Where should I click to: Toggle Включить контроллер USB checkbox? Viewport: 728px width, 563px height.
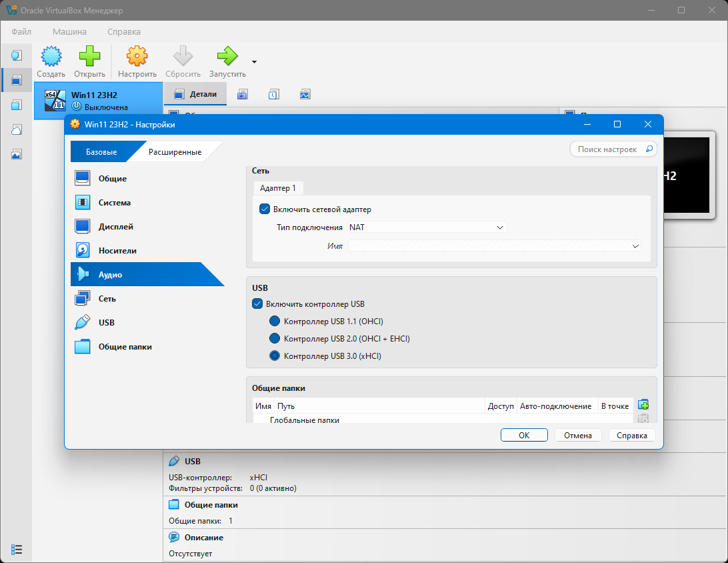click(x=257, y=304)
